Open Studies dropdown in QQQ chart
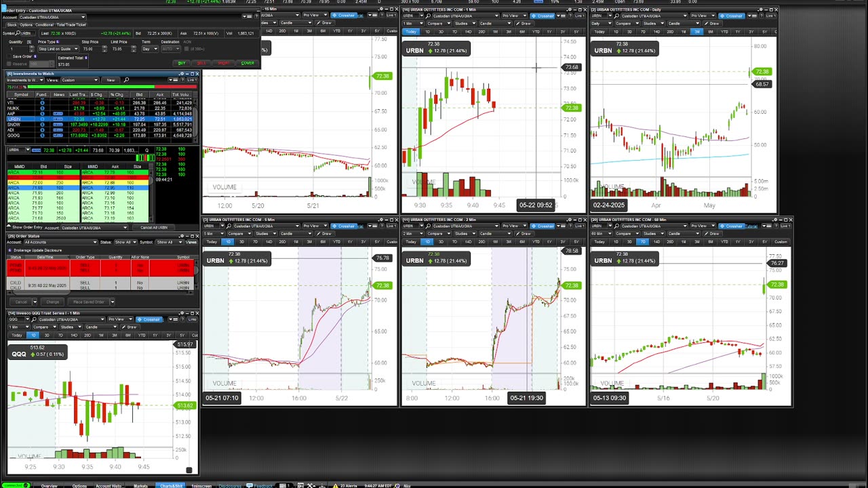This screenshot has height=488, width=868. (x=71, y=327)
